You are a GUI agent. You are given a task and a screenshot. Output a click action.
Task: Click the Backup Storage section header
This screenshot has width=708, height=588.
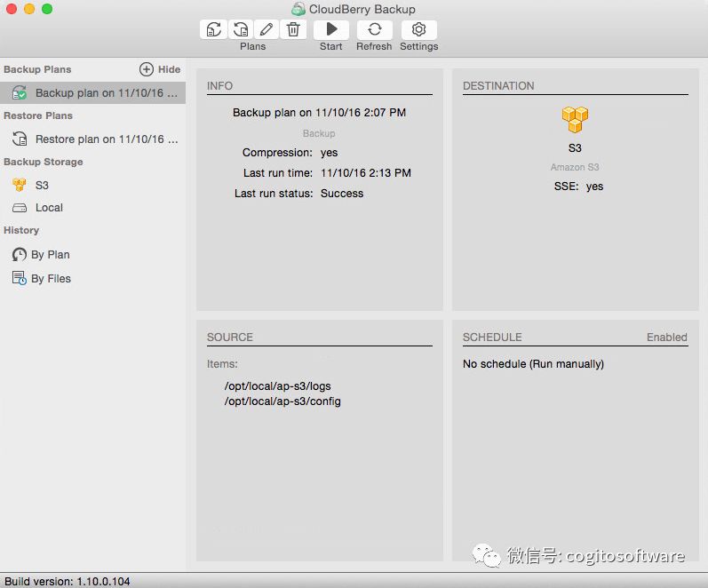click(x=44, y=162)
